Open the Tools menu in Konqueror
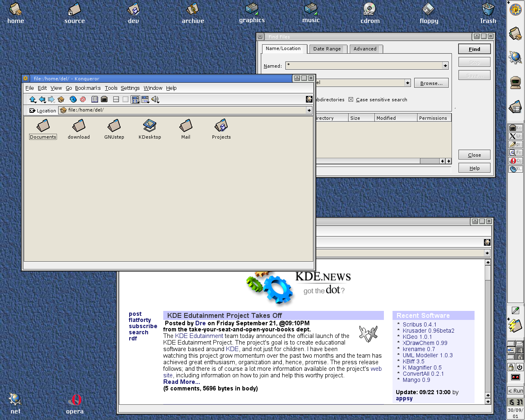 pyautogui.click(x=111, y=88)
